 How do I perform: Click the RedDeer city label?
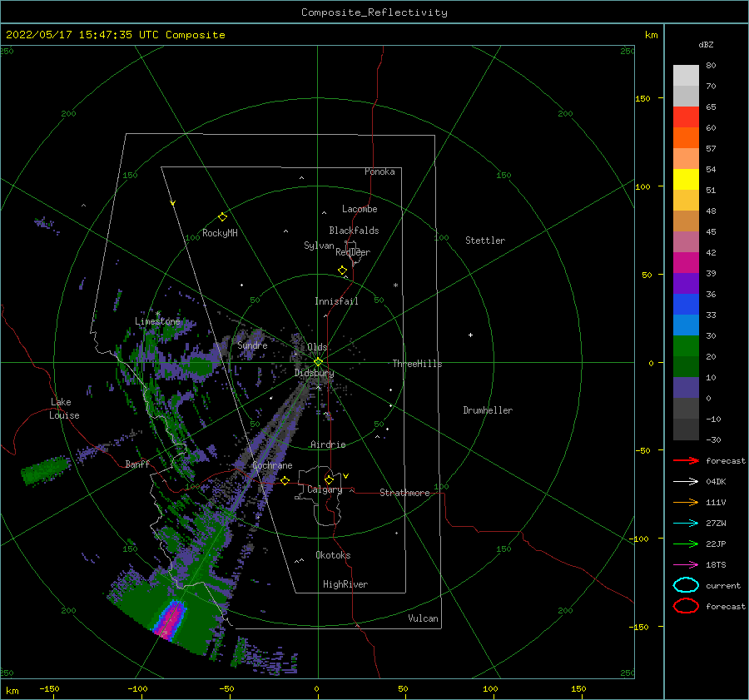coord(353,252)
